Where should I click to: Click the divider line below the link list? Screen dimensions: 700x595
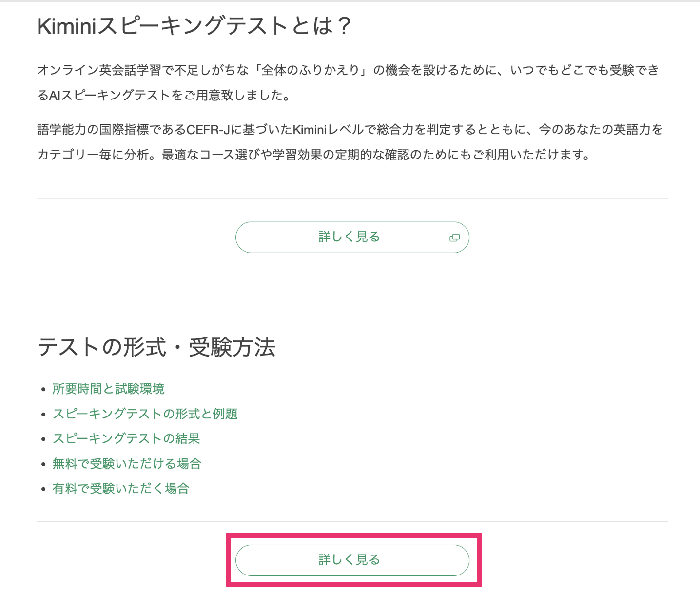[x=352, y=521]
